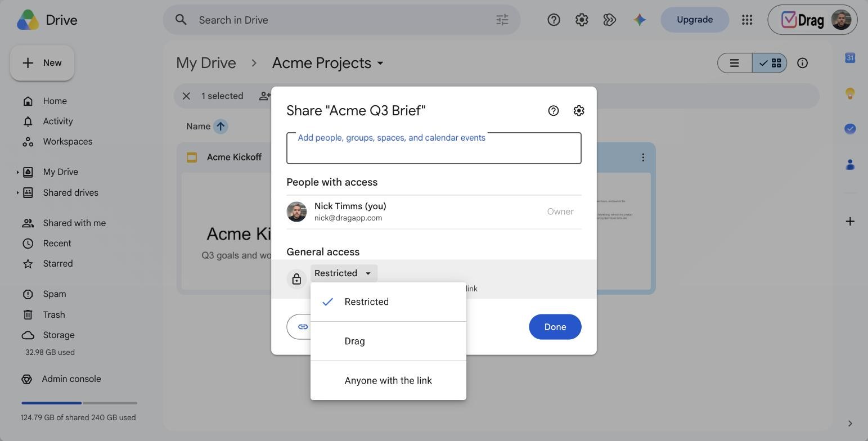The image size is (868, 441).
Task: Choose Anyone with the link option
Action: (x=388, y=381)
